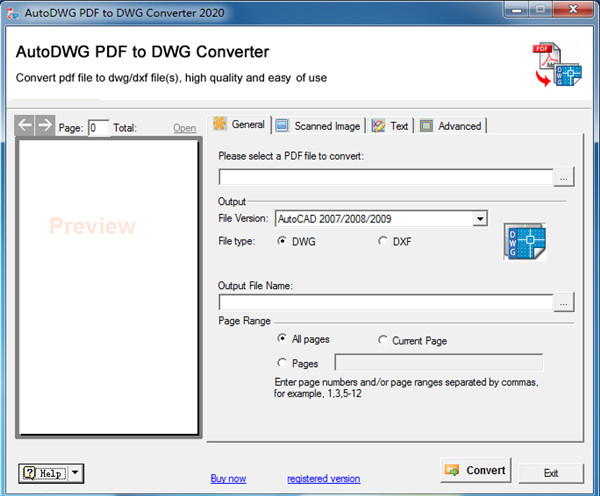Switch to the General tab
Image resolution: width=600 pixels, height=496 pixels.
tap(240, 124)
